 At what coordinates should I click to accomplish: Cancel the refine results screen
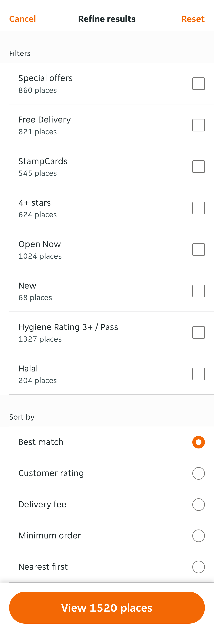click(x=22, y=19)
